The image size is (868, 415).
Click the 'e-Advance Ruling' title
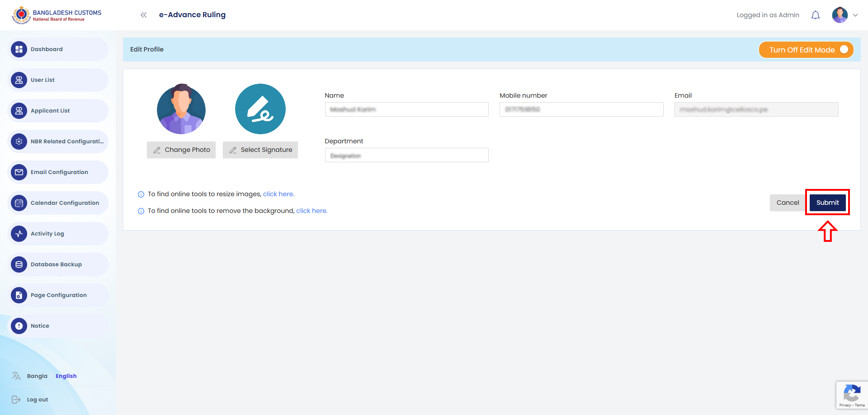pos(192,15)
